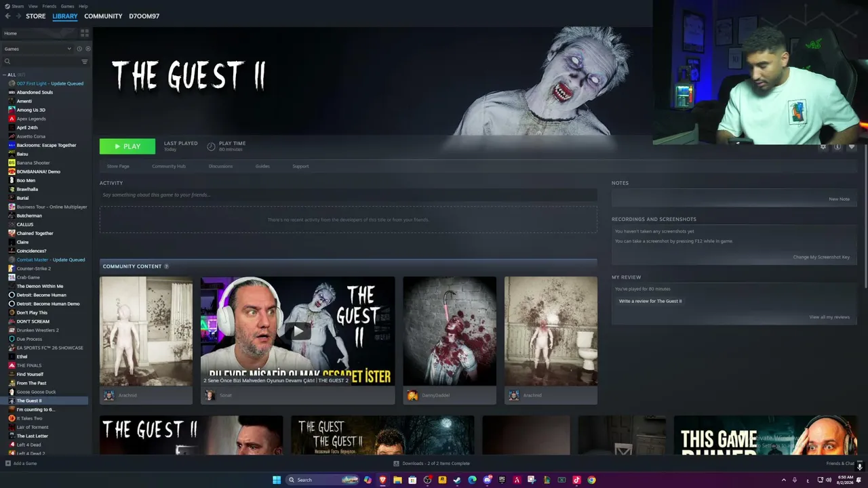Open the Store Page link

point(118,166)
